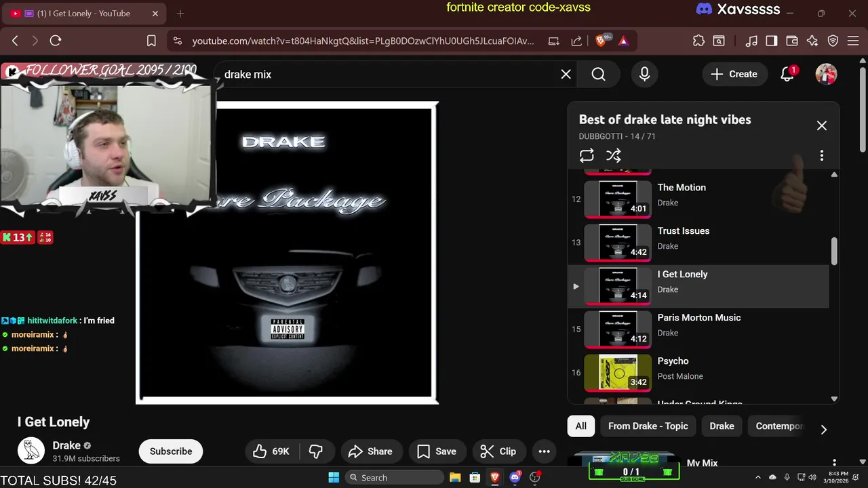Bookmark this page with the bookmark icon
Image resolution: width=868 pixels, height=488 pixels.
pos(151,41)
